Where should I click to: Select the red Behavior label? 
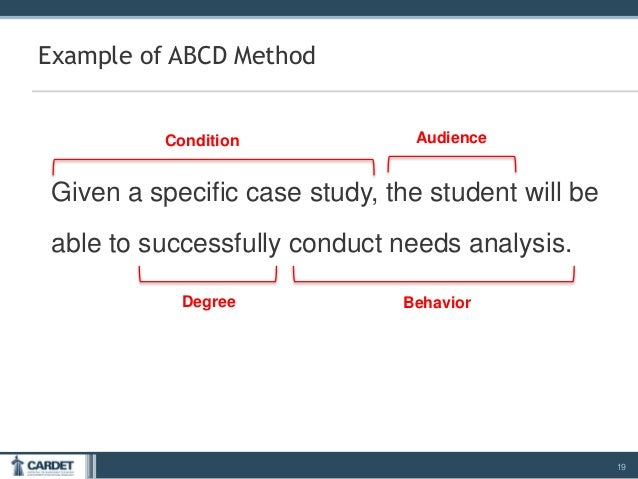(x=436, y=301)
